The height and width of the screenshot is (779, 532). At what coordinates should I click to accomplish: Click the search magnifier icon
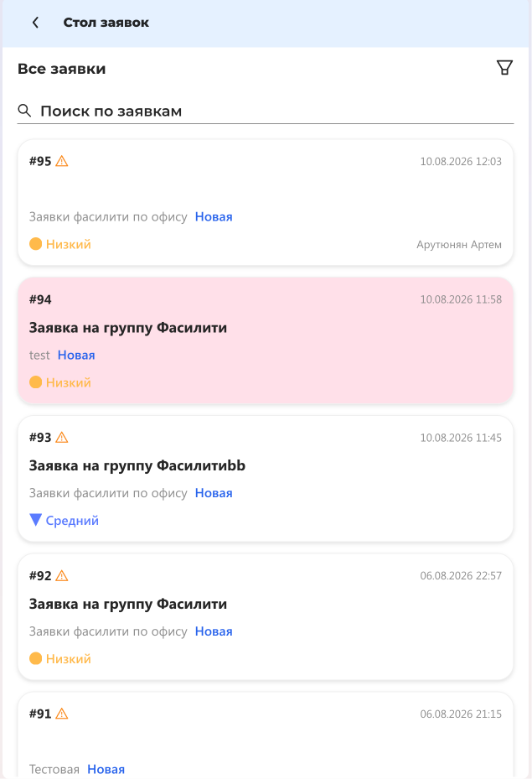(24, 111)
